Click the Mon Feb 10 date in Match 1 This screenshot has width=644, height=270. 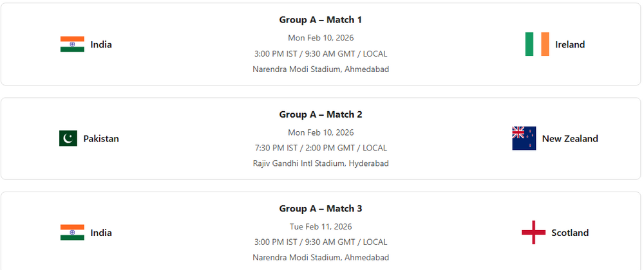click(321, 38)
